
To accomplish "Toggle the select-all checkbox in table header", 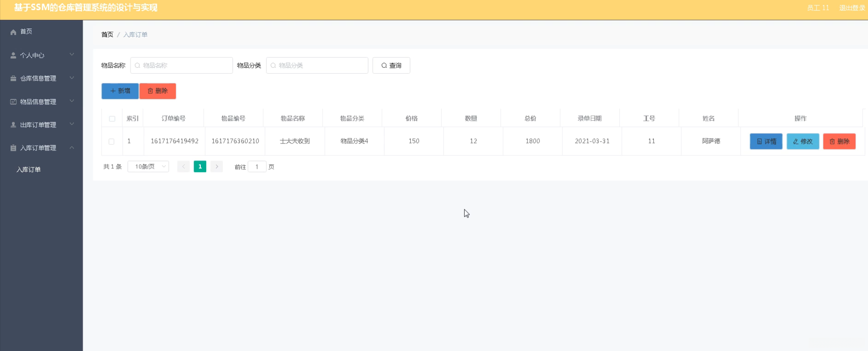I will tap(112, 119).
